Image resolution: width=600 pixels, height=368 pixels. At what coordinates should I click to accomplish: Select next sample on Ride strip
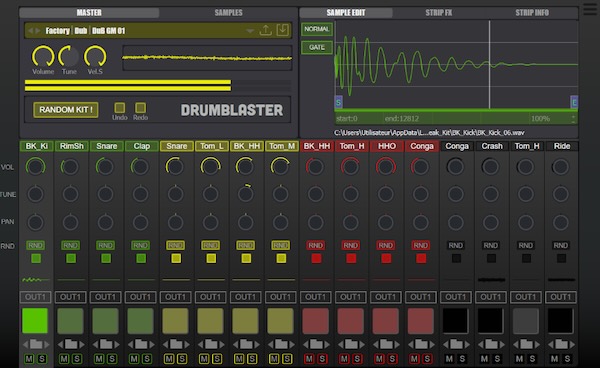coord(572,344)
